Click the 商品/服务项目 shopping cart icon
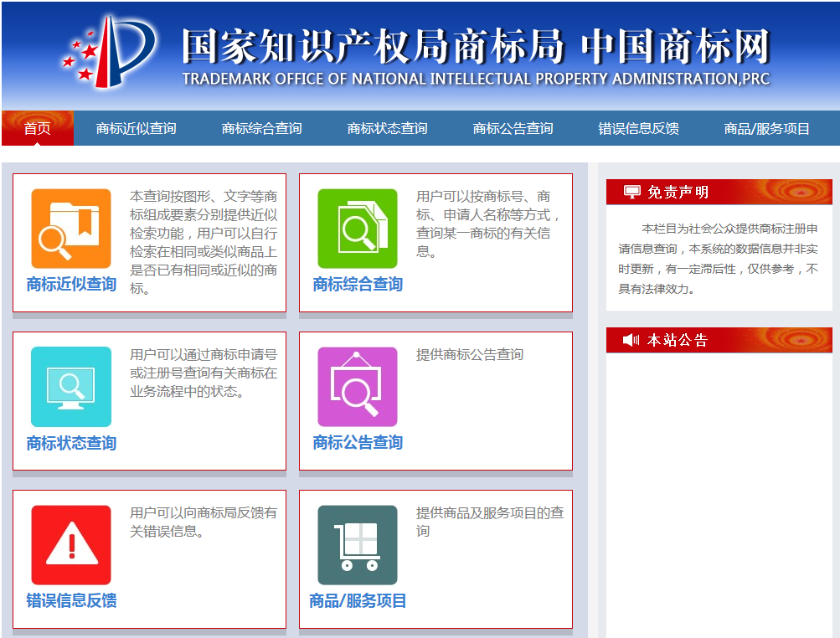840x638 pixels. tap(358, 545)
